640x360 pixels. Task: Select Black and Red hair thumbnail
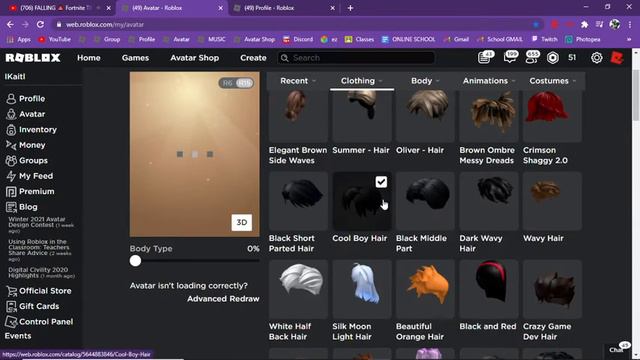click(x=489, y=289)
